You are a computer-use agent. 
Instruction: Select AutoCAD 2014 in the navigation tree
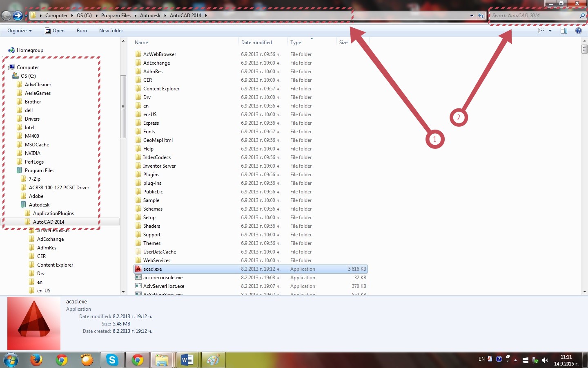coord(49,222)
